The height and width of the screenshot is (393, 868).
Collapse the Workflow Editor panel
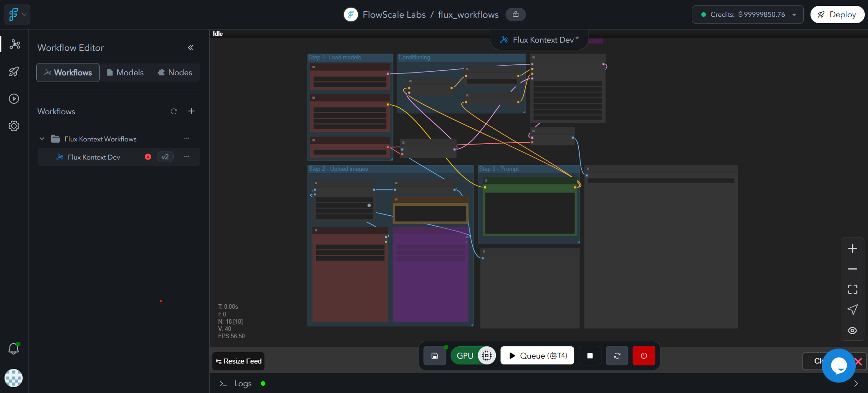tap(191, 48)
